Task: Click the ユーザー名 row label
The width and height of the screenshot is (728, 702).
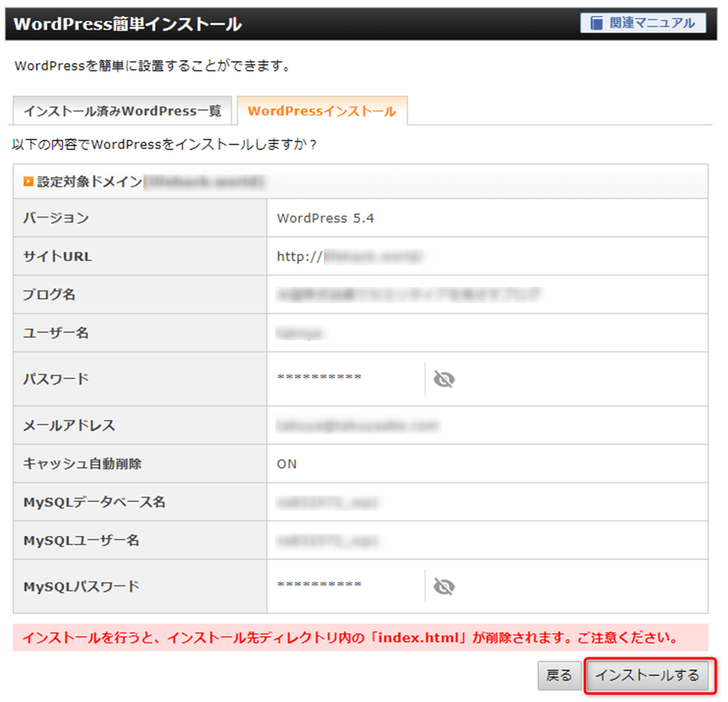Action: pyautogui.click(x=56, y=332)
